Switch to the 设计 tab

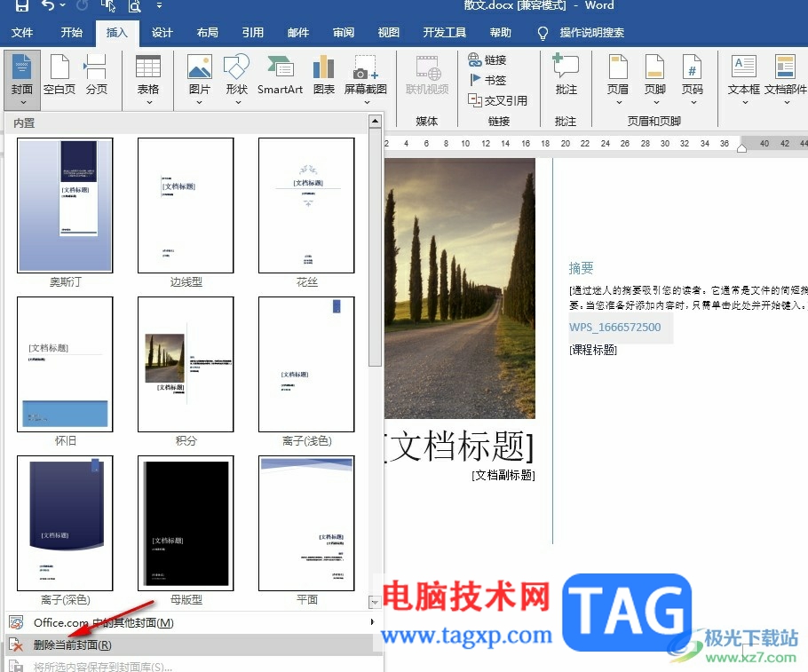point(162,33)
